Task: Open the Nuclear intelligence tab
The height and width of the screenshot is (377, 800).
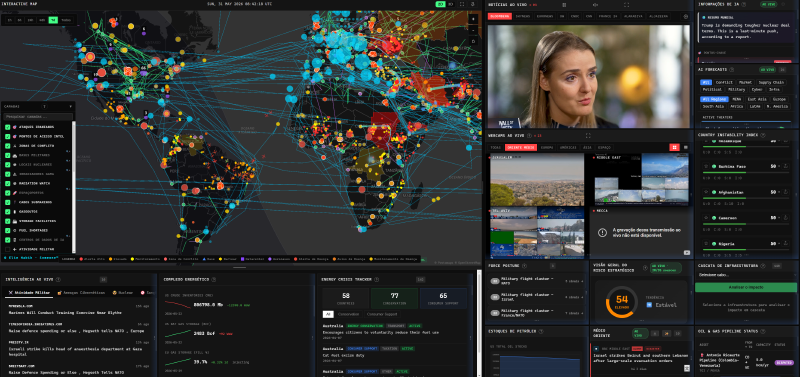Action: 122,293
